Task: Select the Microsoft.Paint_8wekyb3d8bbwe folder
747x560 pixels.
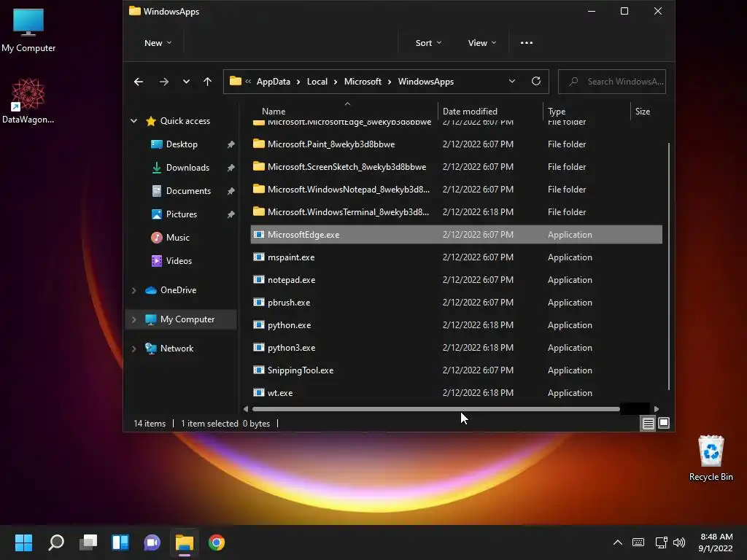Action: point(456,144)
